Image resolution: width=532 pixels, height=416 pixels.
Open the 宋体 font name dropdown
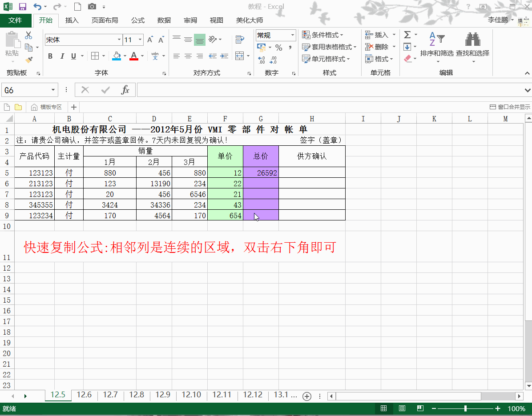click(x=119, y=40)
